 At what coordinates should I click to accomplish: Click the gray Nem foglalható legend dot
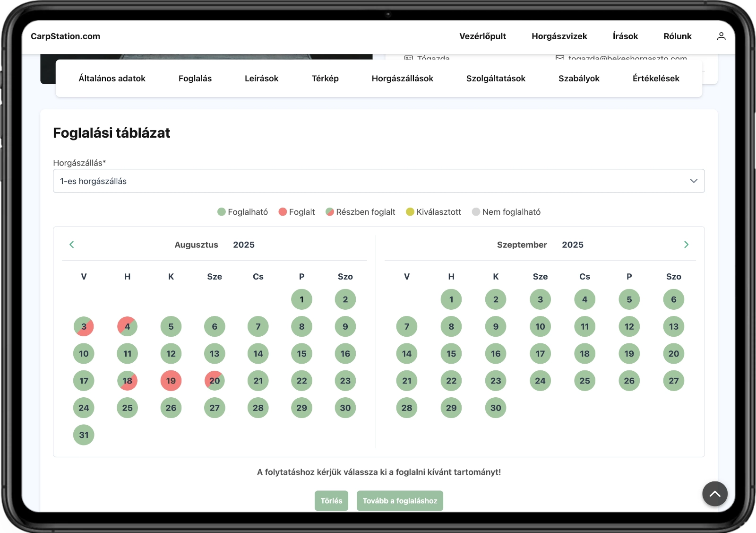pyautogui.click(x=475, y=212)
